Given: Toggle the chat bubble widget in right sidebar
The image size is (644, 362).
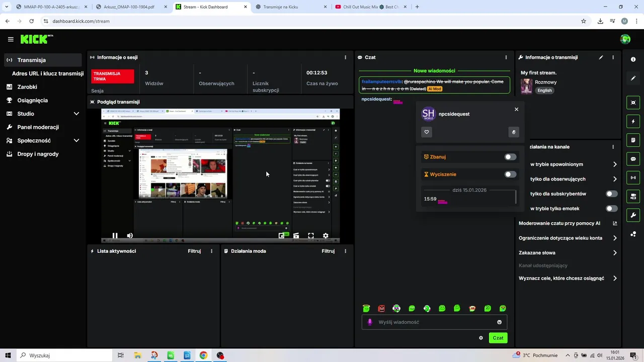Looking at the screenshot, I should pyautogui.click(x=633, y=159).
